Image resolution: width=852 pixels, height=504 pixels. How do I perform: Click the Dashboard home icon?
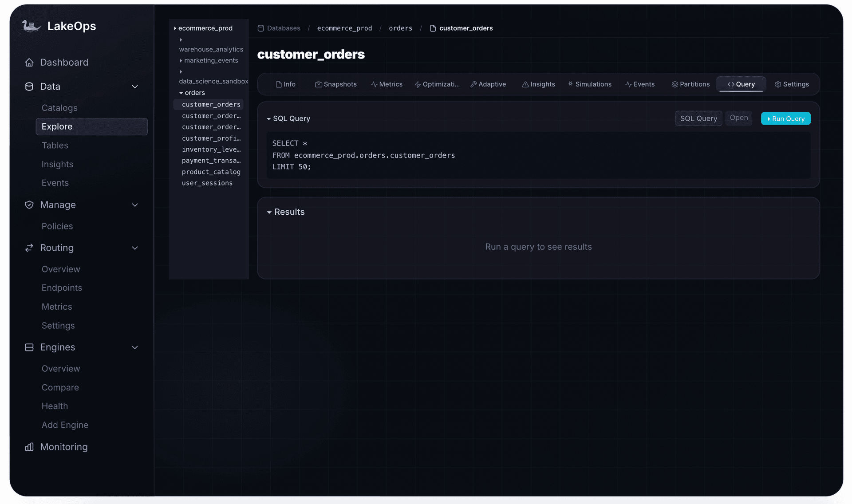(x=29, y=63)
